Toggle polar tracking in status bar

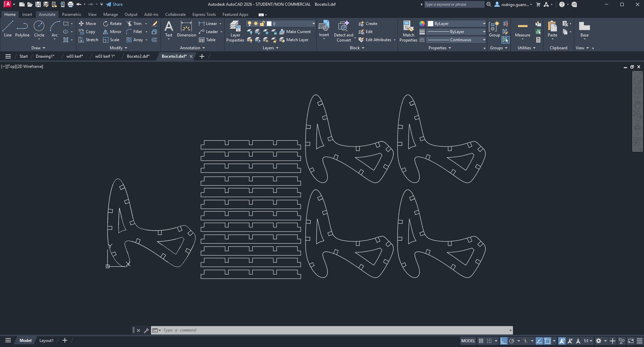[x=512, y=341]
